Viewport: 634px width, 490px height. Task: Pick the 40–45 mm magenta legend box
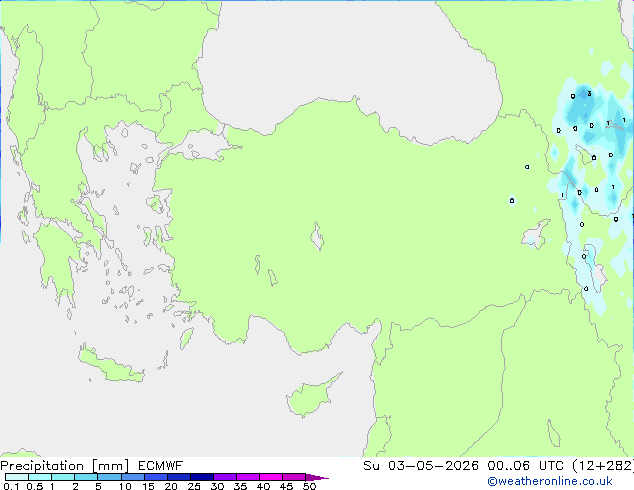pyautogui.click(x=271, y=477)
